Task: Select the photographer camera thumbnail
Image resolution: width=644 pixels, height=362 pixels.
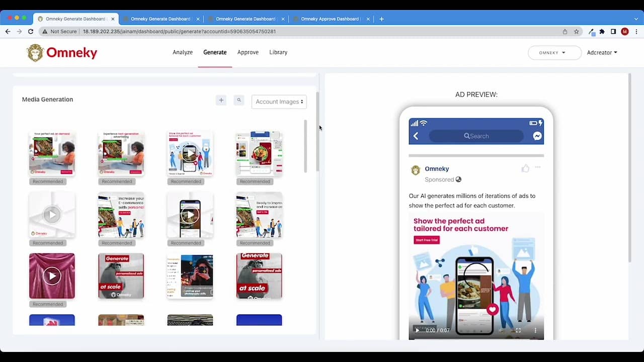Action: click(190, 276)
